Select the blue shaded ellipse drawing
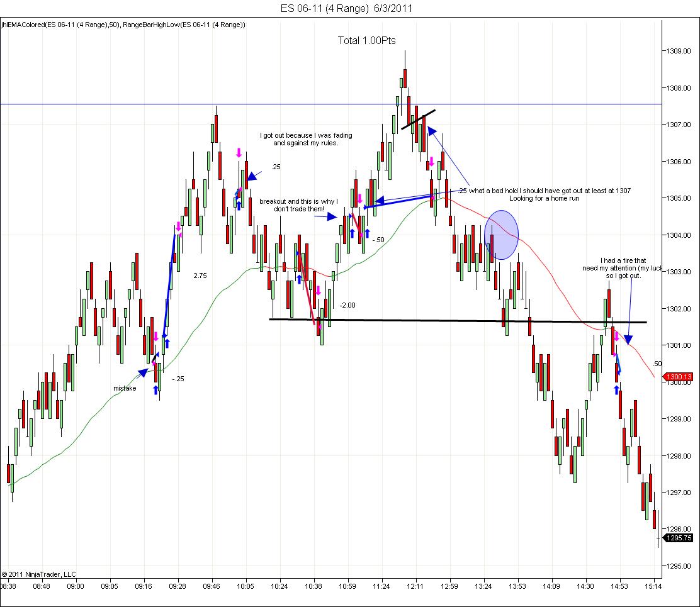 click(501, 235)
